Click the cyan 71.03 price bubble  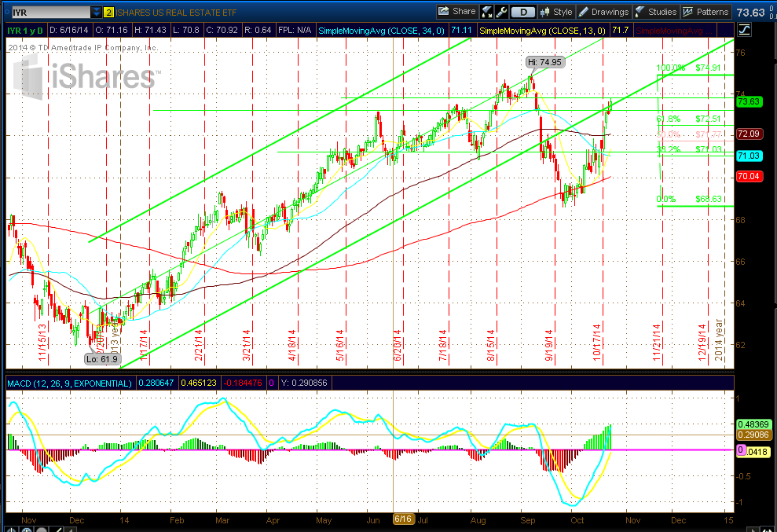click(749, 156)
